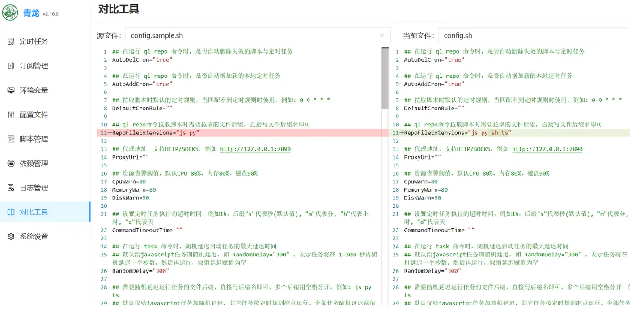Click AutoDelCron="true" in source pane
This screenshot has height=315, width=644.
pyautogui.click(x=142, y=60)
